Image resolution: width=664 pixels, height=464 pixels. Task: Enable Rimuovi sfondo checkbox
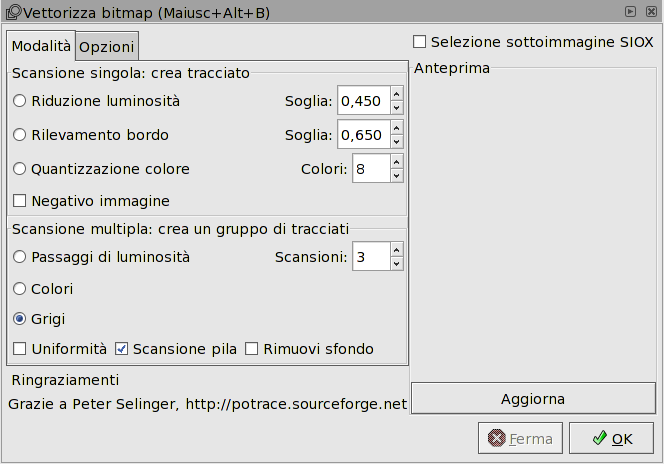coord(252,349)
